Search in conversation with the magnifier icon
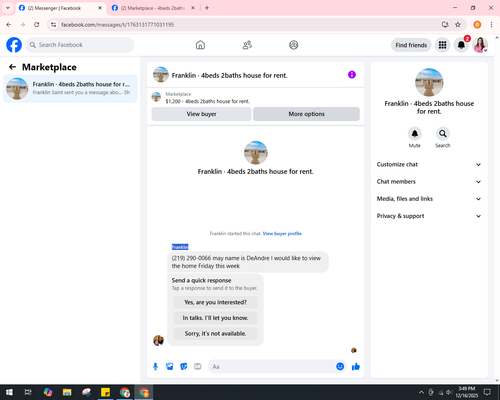The height and width of the screenshot is (400, 500). (x=443, y=134)
